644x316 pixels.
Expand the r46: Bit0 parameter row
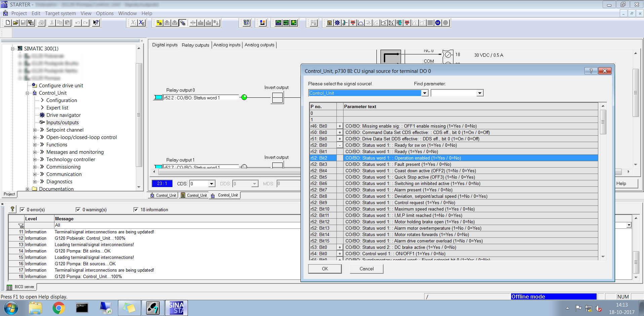point(340,126)
